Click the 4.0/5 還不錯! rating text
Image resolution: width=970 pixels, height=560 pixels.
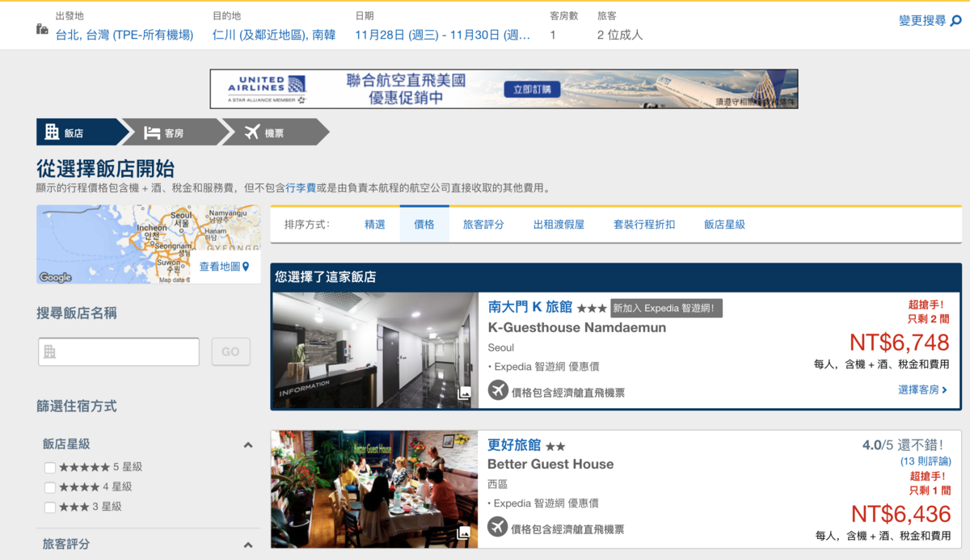pyautogui.click(x=903, y=444)
